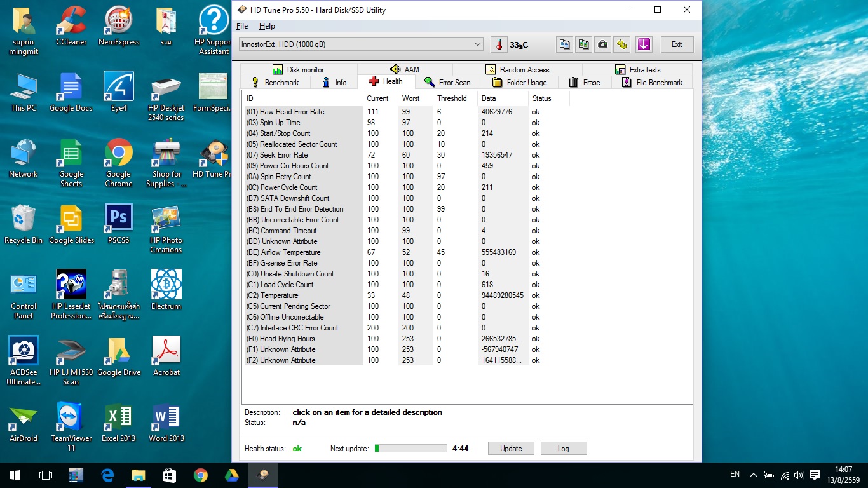Open the Control Panel desktop icon

click(x=24, y=295)
